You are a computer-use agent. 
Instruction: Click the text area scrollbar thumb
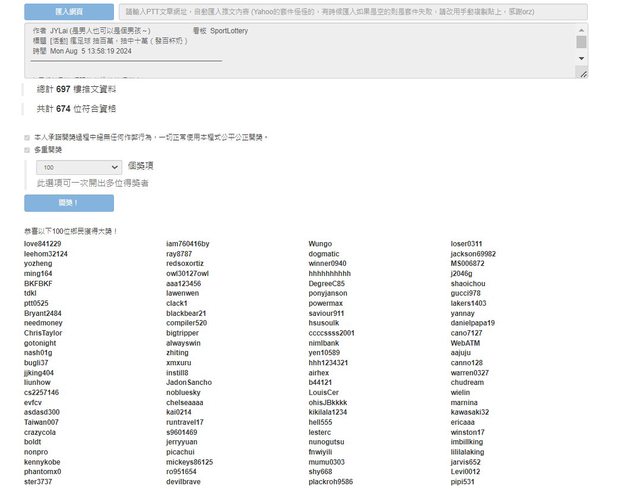(x=581, y=42)
